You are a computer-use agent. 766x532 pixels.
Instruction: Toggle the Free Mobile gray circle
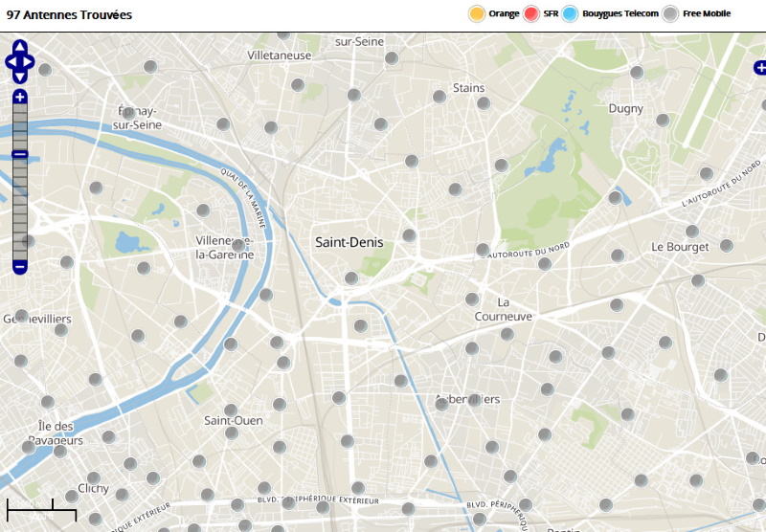click(x=671, y=13)
